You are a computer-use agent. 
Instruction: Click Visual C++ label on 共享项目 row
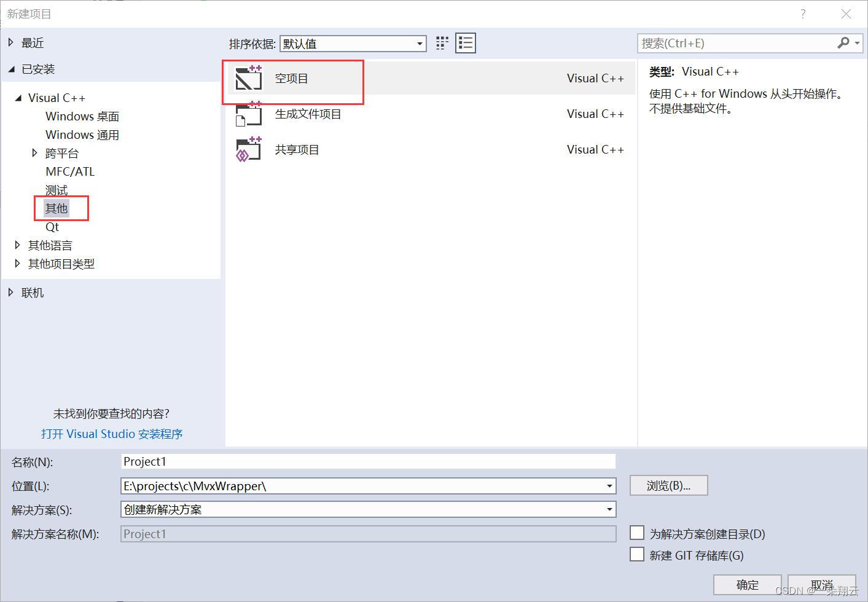[x=595, y=149]
